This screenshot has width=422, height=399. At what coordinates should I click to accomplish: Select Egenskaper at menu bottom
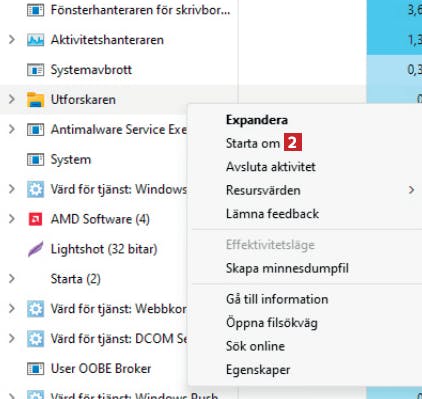click(x=258, y=370)
